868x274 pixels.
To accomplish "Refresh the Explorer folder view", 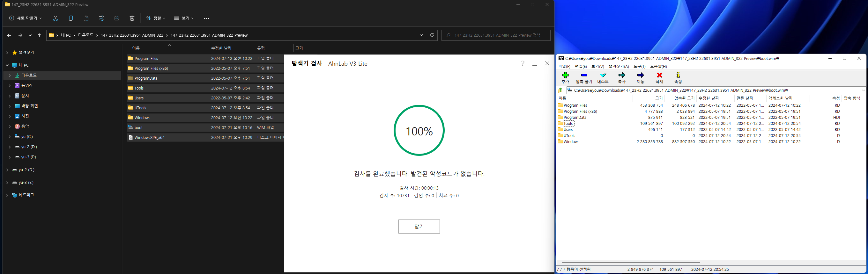I will tap(432, 35).
